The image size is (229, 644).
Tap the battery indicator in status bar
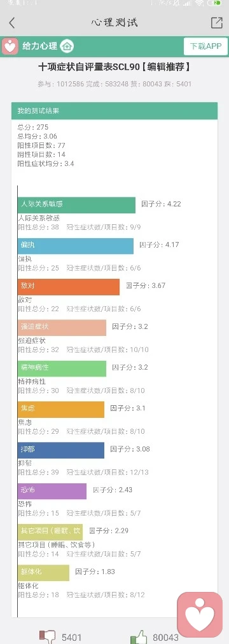pyautogui.click(x=214, y=3)
